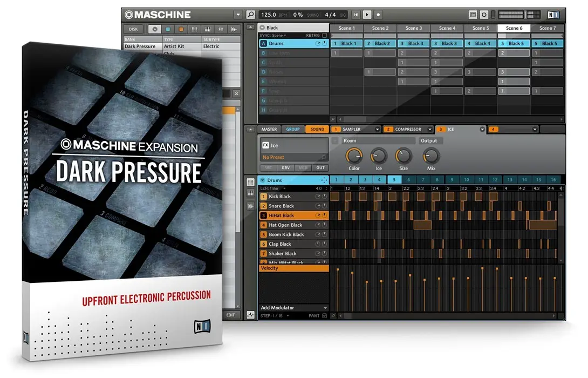
Task: Switch to keyboard view icon in editor
Action: point(250,193)
